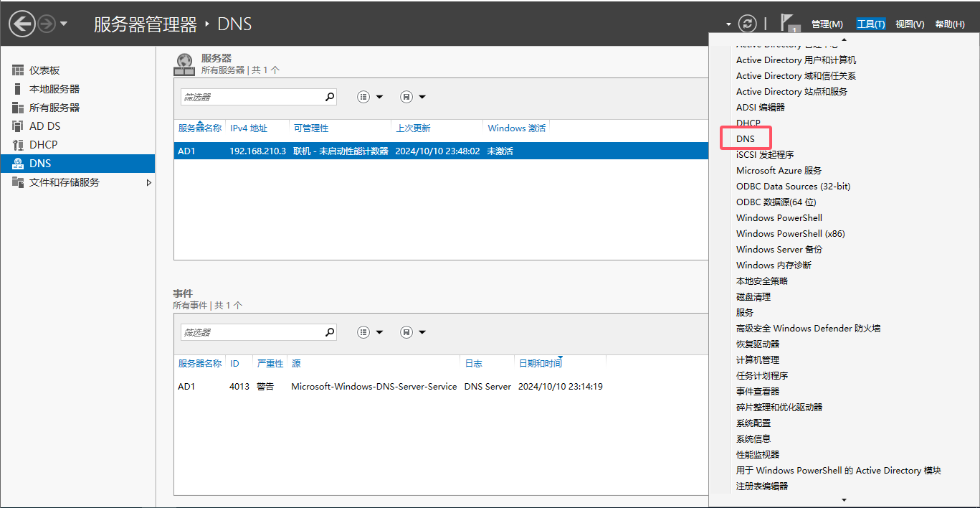The width and height of the screenshot is (980, 508).
Task: Sort servers by 上次更新 column
Action: point(414,128)
